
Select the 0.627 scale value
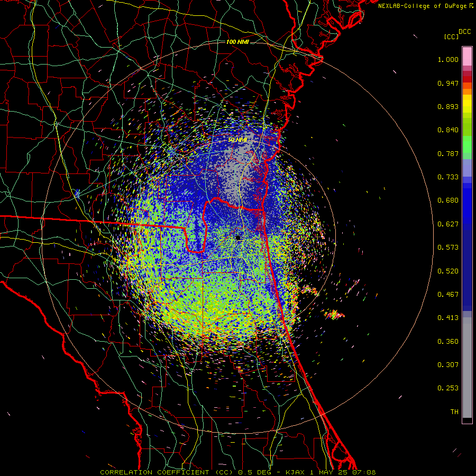pos(448,224)
